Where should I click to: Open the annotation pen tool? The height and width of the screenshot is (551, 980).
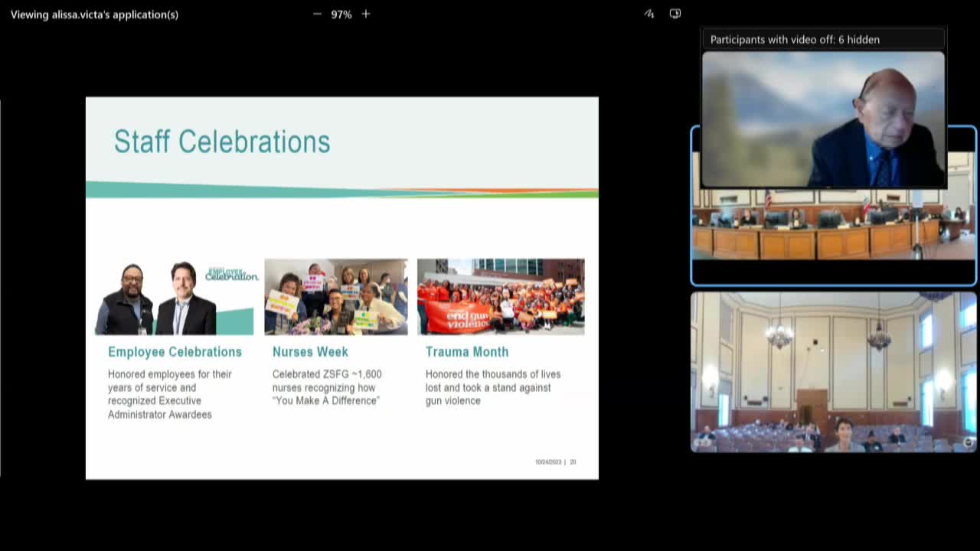pyautogui.click(x=649, y=14)
